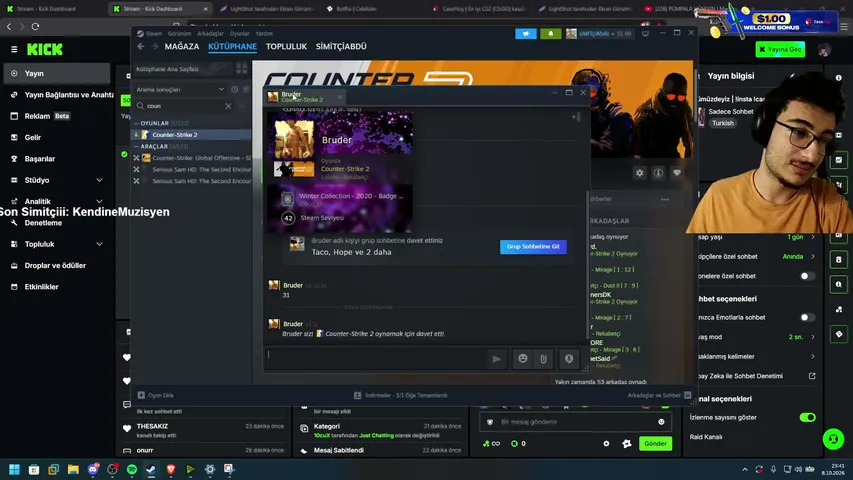This screenshot has width=853, height=480.
Task: Click the Steam chat message input
Action: [375, 358]
